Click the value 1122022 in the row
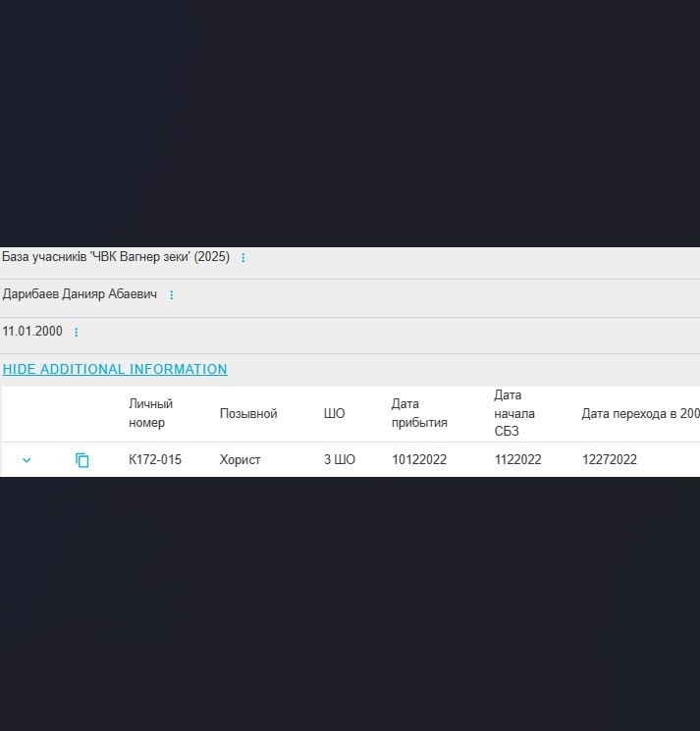The image size is (700, 731). pyautogui.click(x=517, y=460)
